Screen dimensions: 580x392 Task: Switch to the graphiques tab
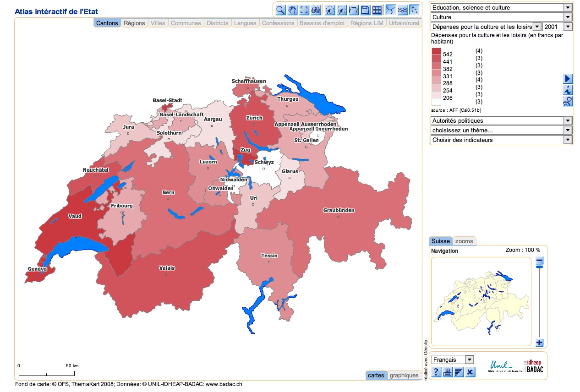click(404, 376)
